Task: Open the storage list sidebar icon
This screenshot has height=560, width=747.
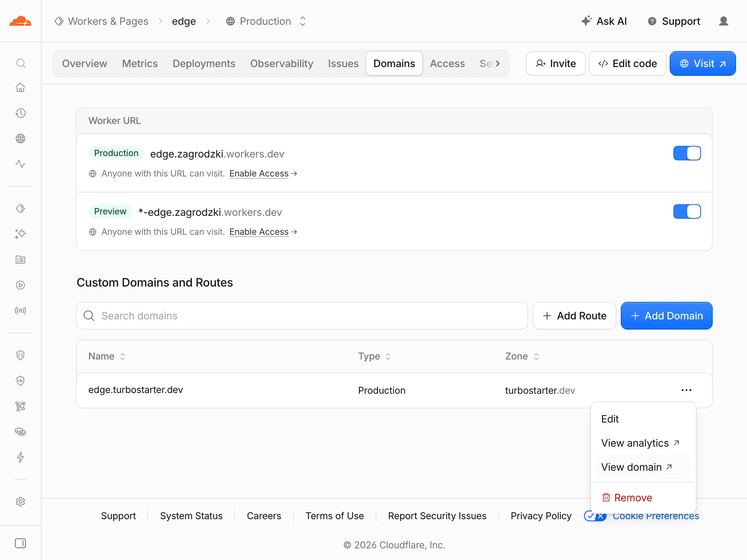Action: pos(20,260)
